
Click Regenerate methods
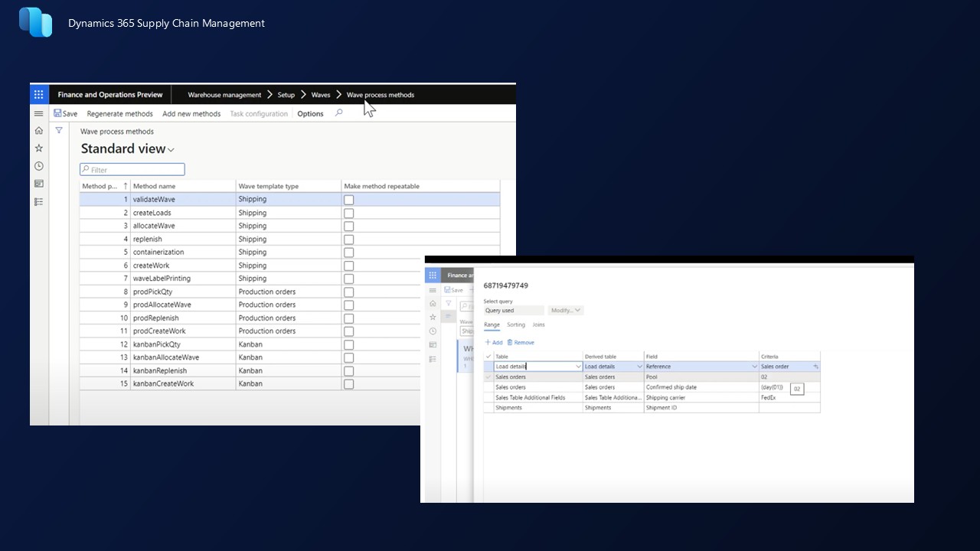(120, 114)
